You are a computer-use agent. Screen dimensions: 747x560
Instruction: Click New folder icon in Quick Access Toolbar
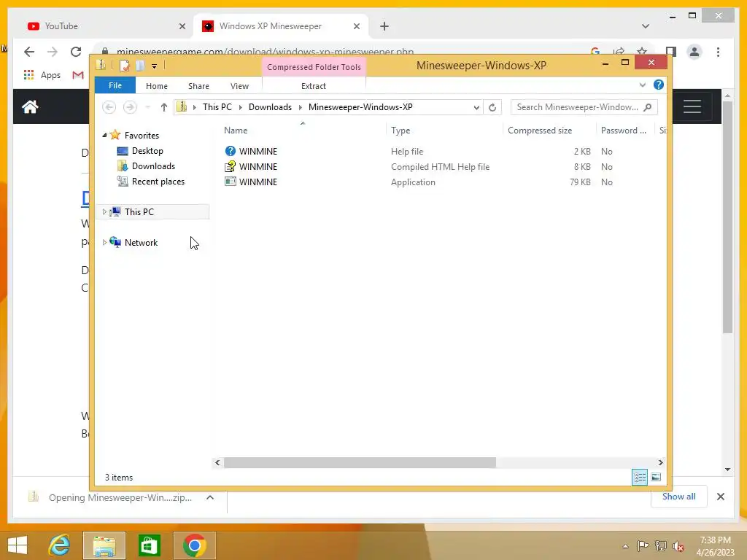(x=140, y=66)
